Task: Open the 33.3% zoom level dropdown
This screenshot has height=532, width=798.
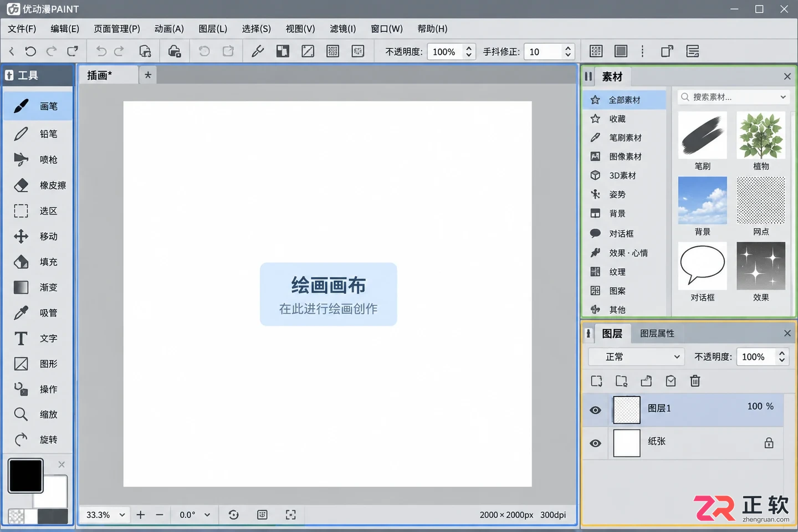Action: 106,515
